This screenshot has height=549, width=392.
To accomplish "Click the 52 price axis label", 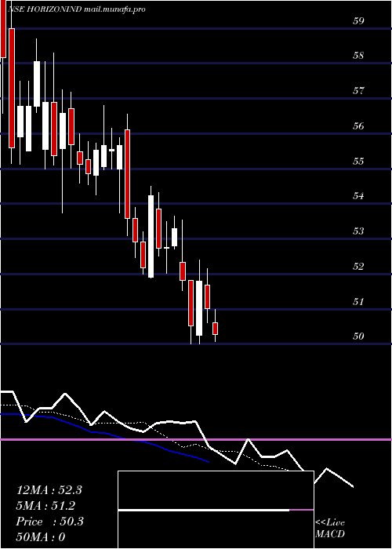I will (x=358, y=267).
